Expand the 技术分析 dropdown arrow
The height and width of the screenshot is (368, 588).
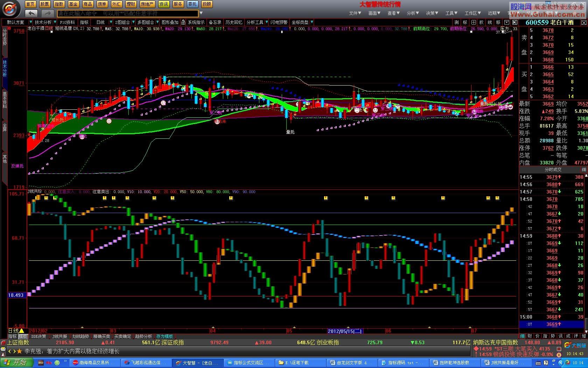tap(54, 22)
